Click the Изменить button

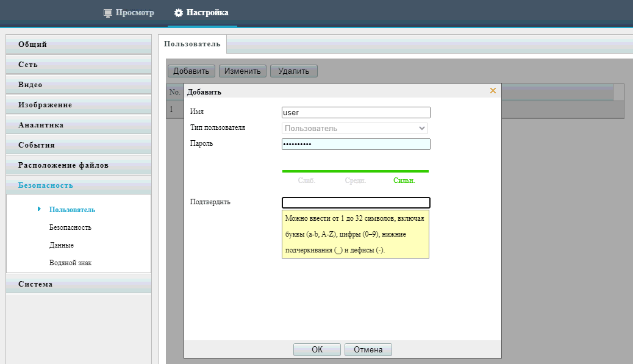[x=243, y=71]
